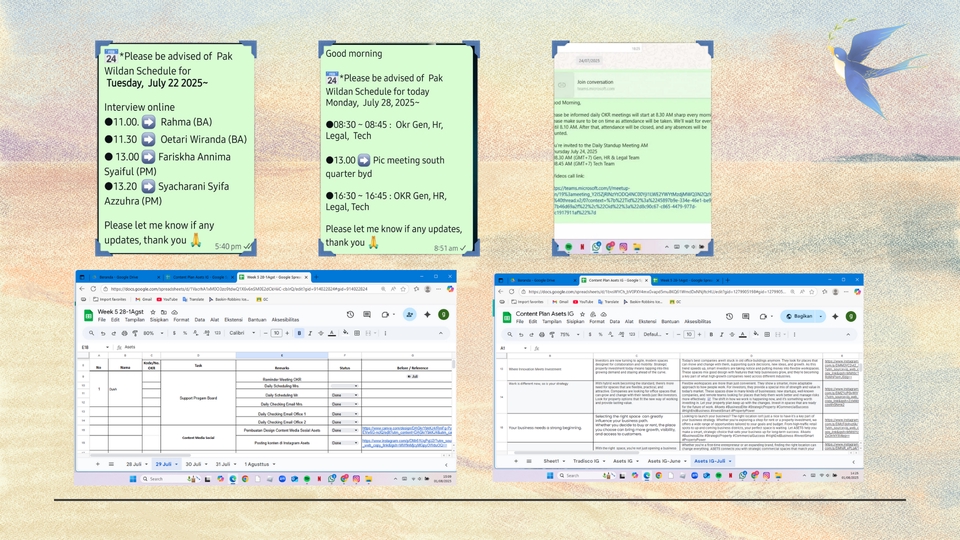
Task: Open version history in Week 5 spreadsheet
Action: click(350, 314)
